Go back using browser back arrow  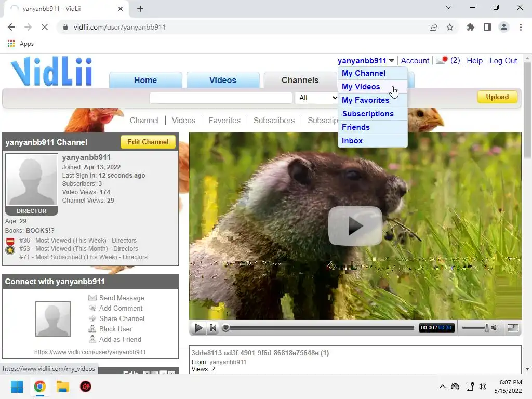coord(11,27)
